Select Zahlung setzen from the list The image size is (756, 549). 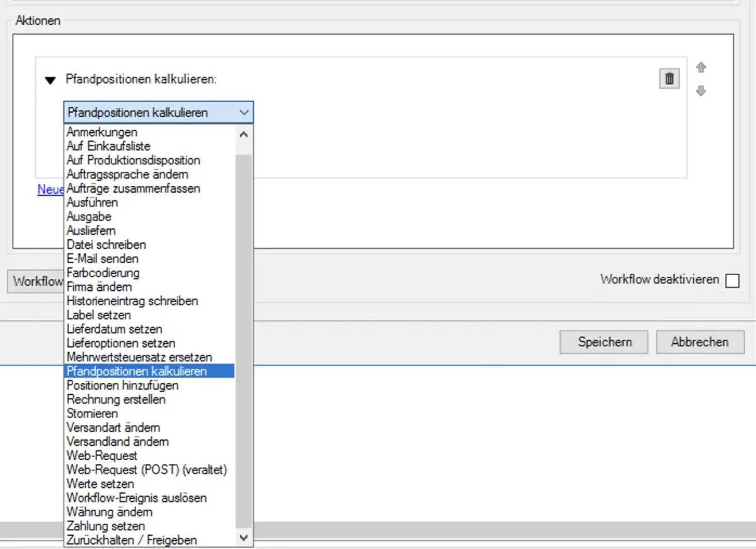[x=106, y=526]
